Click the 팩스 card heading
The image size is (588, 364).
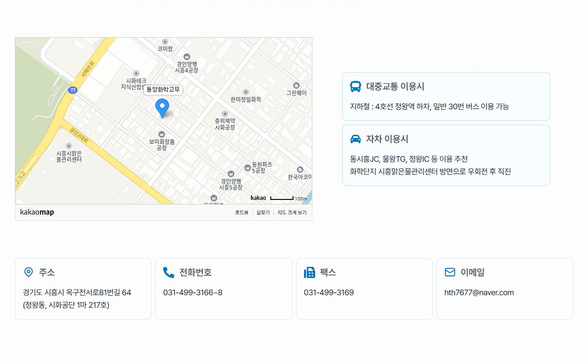(x=328, y=272)
